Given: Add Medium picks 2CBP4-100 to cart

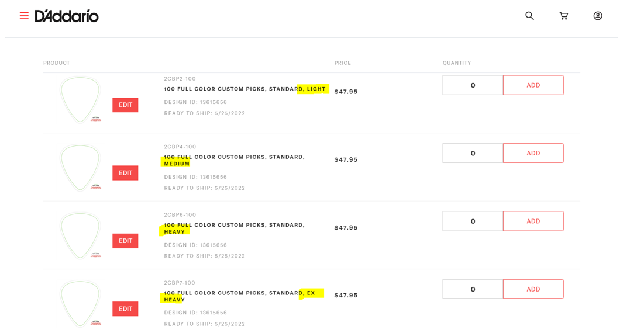Looking at the screenshot, I should click(x=533, y=154).
